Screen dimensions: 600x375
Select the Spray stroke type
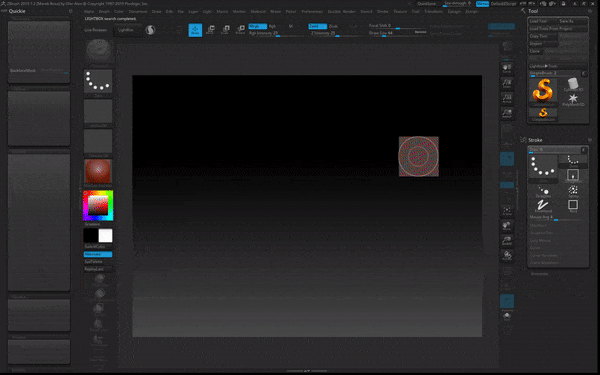click(573, 191)
